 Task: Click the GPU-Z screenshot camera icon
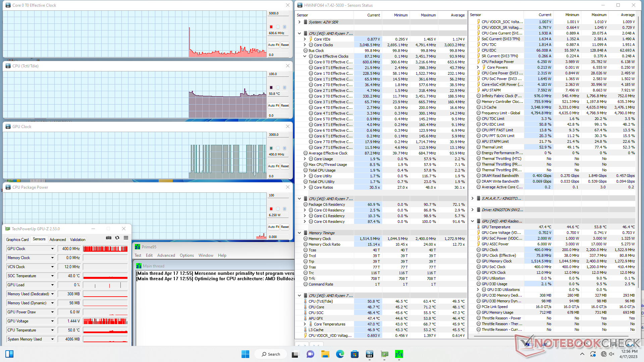[109, 238]
